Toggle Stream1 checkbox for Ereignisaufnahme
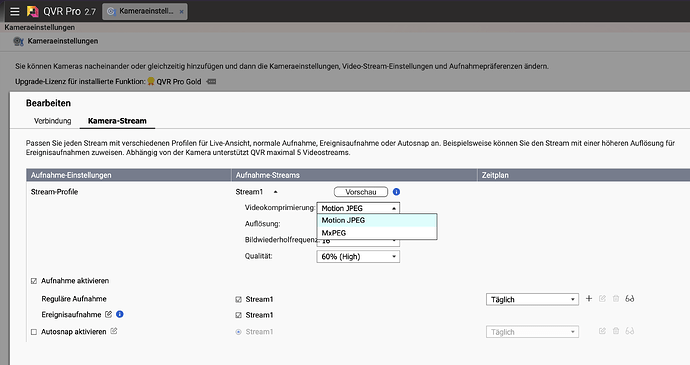 pyautogui.click(x=239, y=315)
